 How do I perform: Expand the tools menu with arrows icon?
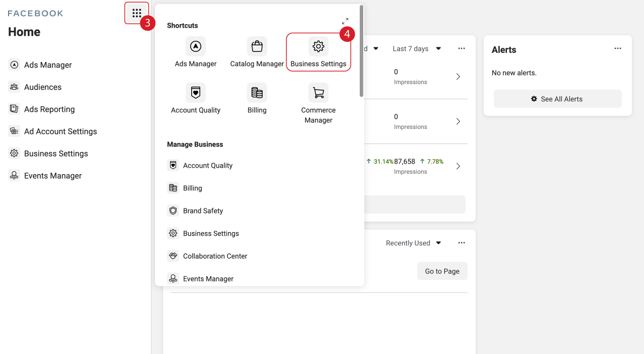point(345,21)
